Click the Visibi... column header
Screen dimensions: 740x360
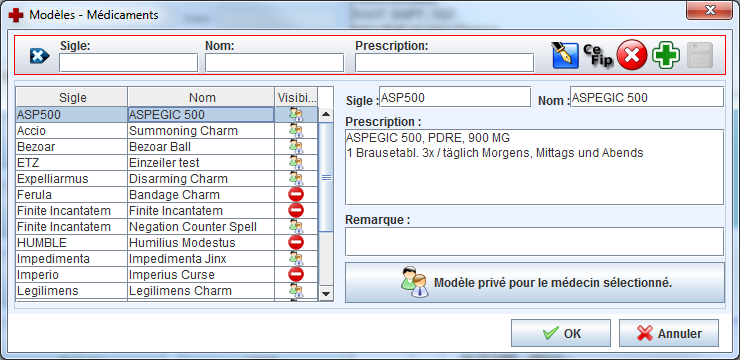coord(296,97)
